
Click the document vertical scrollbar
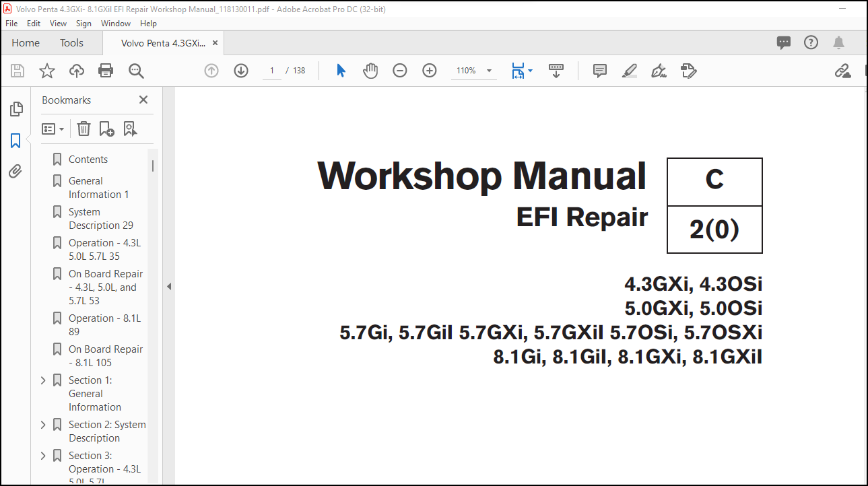click(865, 286)
